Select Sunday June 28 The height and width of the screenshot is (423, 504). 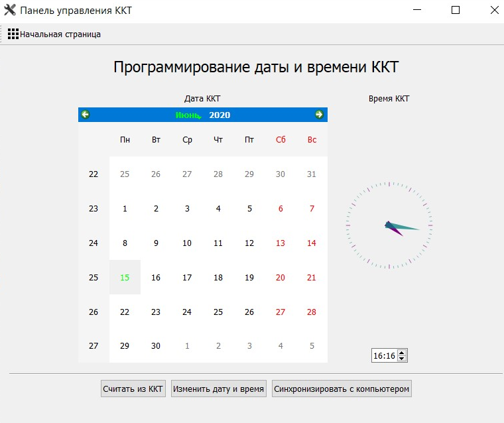click(x=312, y=312)
